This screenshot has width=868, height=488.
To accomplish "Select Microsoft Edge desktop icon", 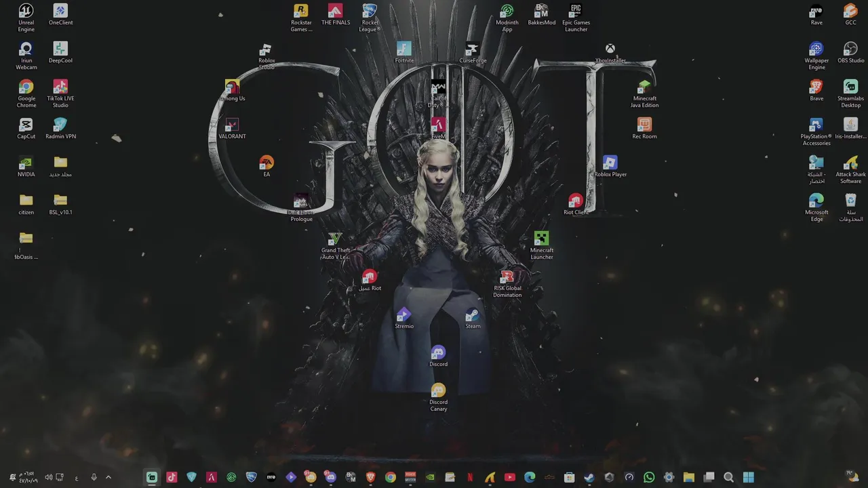I will [816, 207].
